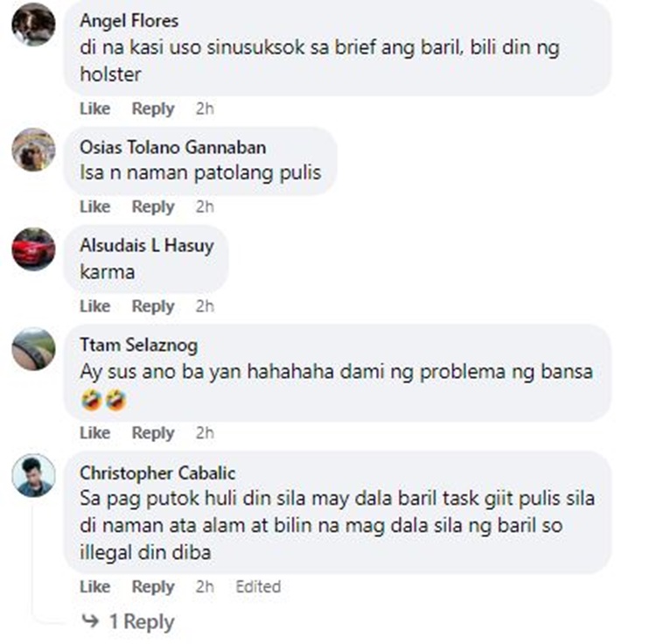Open Angel Flores profile picture
Viewport: 656px width, 644px height.
pos(33,24)
